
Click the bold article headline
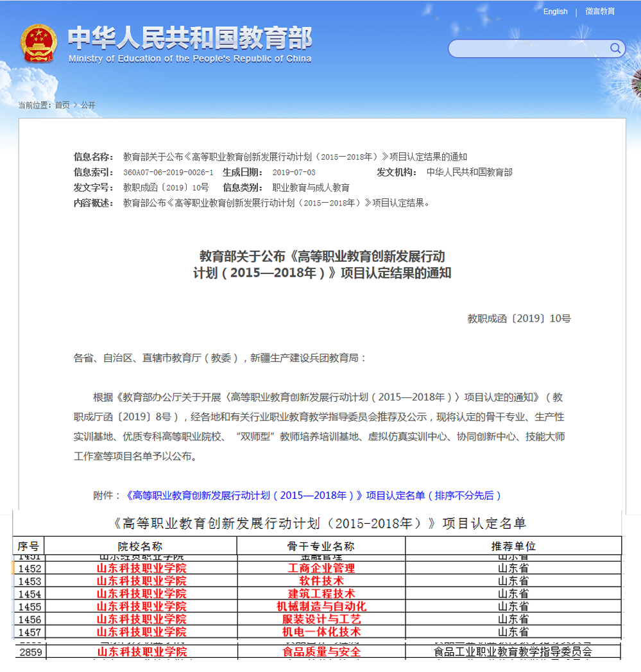point(322,264)
